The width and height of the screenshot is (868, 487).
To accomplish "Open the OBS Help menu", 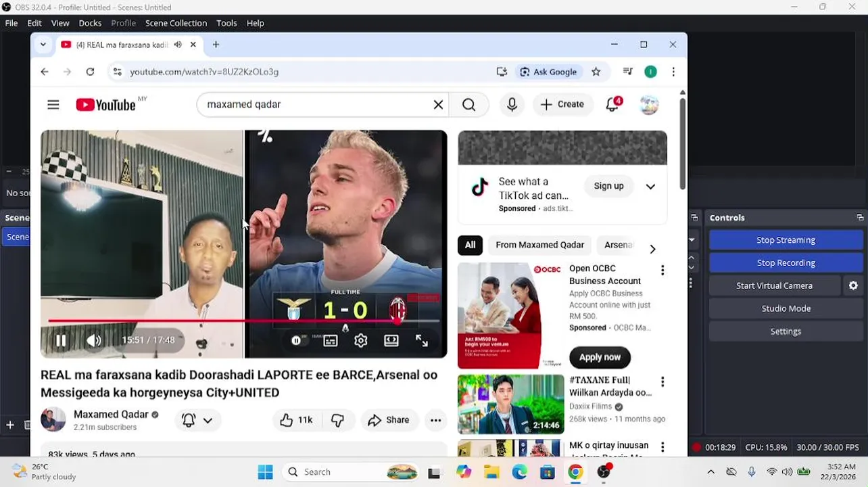I will (x=255, y=23).
